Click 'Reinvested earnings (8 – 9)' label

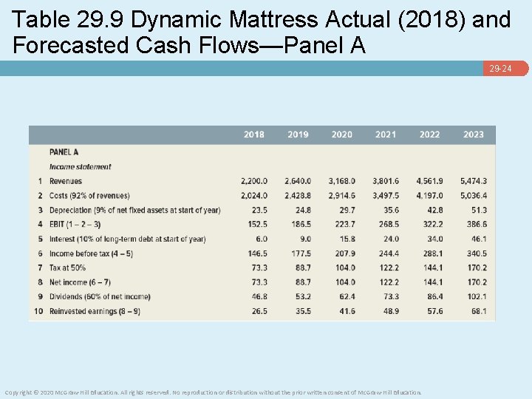[x=95, y=311]
